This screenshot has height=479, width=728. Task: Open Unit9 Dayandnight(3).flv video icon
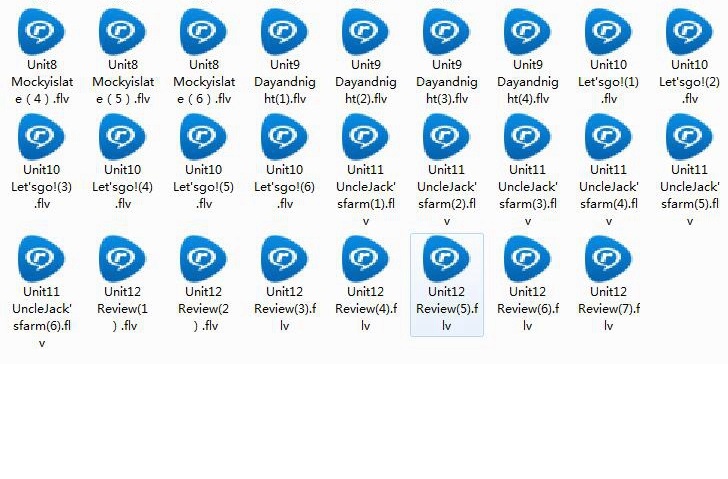point(446,32)
